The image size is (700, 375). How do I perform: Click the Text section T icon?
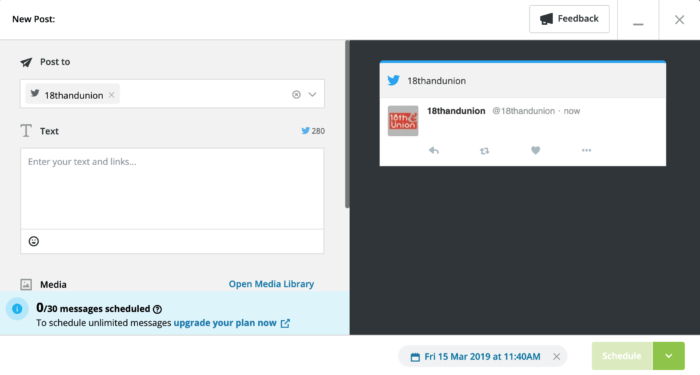point(26,131)
